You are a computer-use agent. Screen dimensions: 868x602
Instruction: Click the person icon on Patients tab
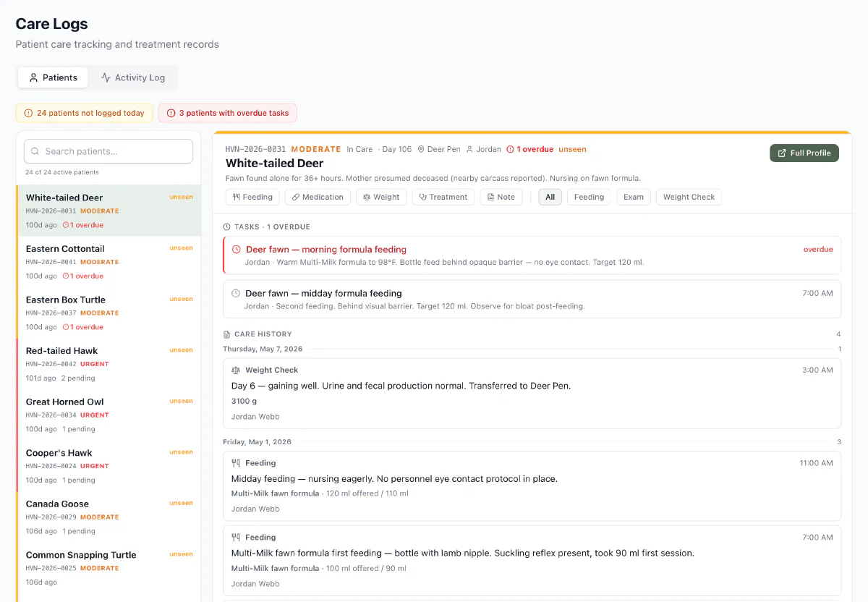tap(33, 77)
